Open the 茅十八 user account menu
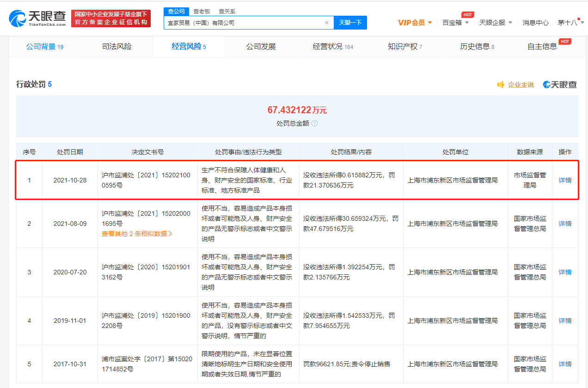 (x=568, y=22)
